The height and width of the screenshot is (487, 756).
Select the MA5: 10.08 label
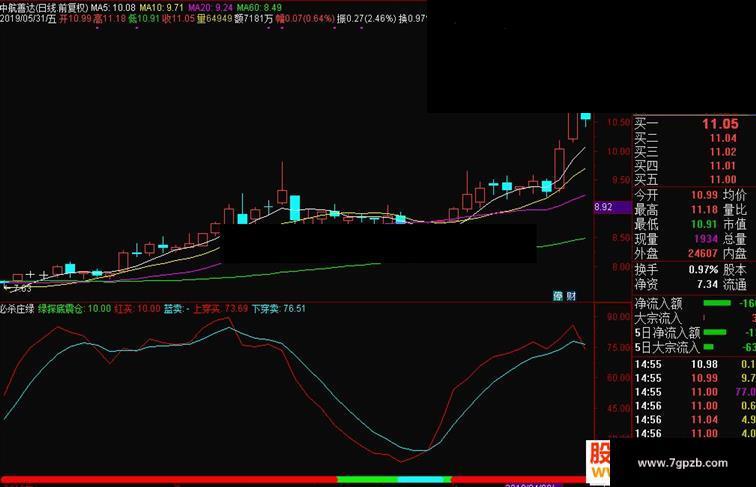point(113,8)
